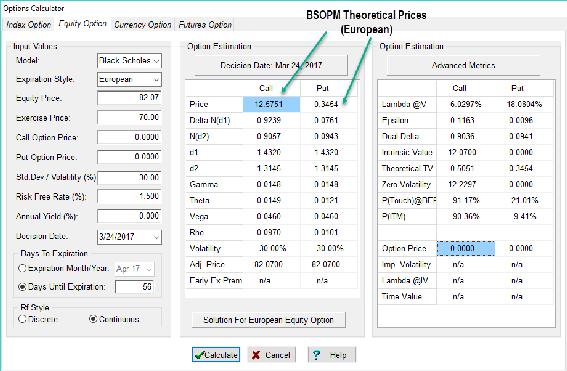Click the Std.Dev / Volatility input field
567x371 pixels.
coord(129,177)
